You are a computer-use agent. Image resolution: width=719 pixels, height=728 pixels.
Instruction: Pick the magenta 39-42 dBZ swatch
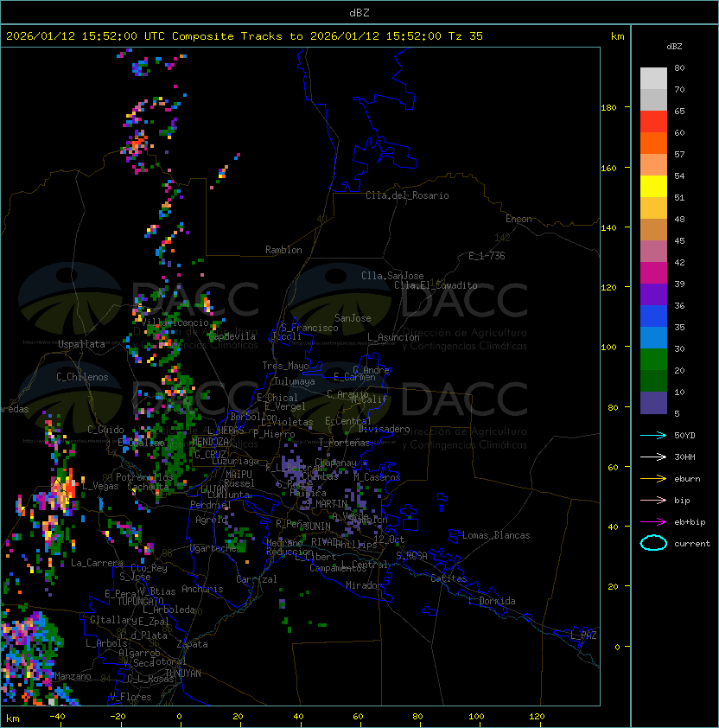[x=653, y=272]
